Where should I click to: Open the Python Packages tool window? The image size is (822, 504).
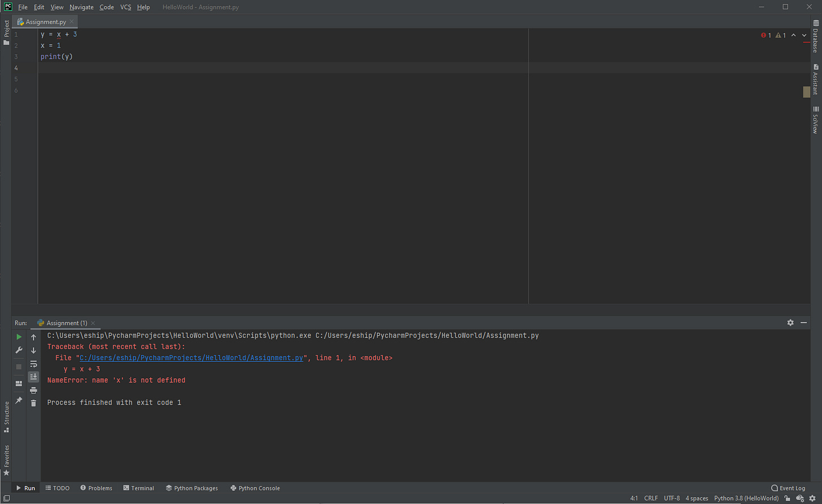tap(192, 488)
